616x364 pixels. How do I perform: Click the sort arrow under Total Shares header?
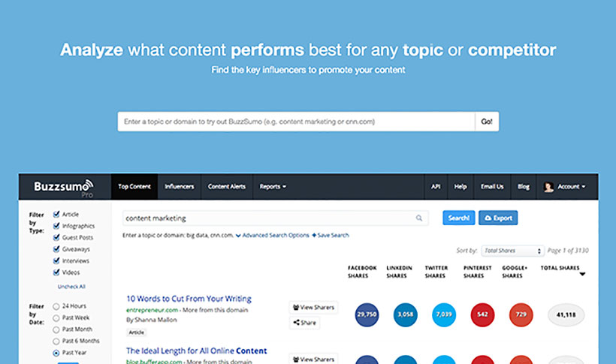[x=582, y=274]
